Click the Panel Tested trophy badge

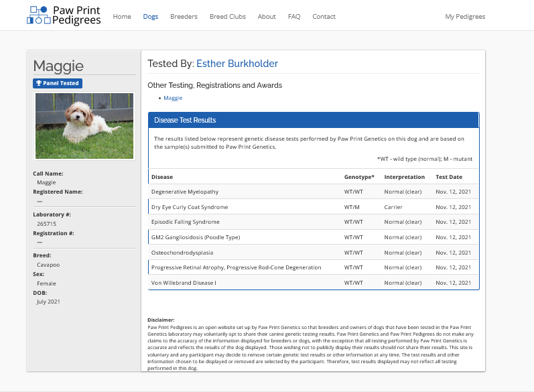(58, 83)
